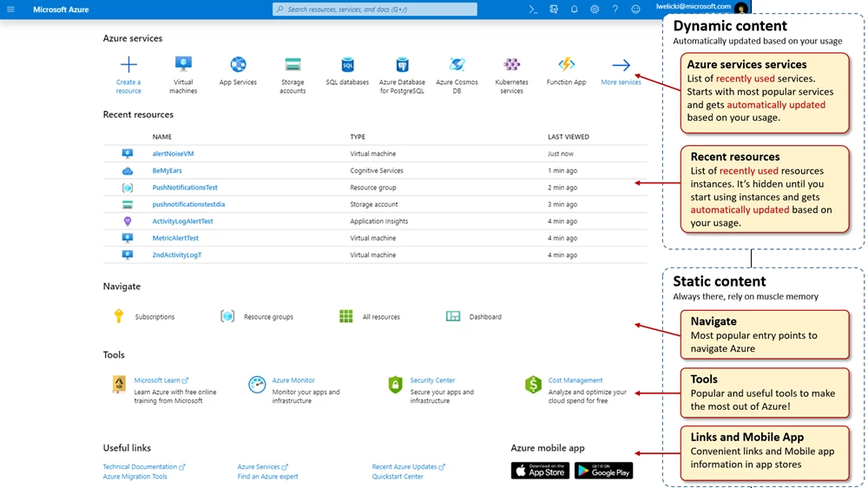Open portal settings gear
Image resolution: width=868 pixels, height=488 pixels.
595,10
